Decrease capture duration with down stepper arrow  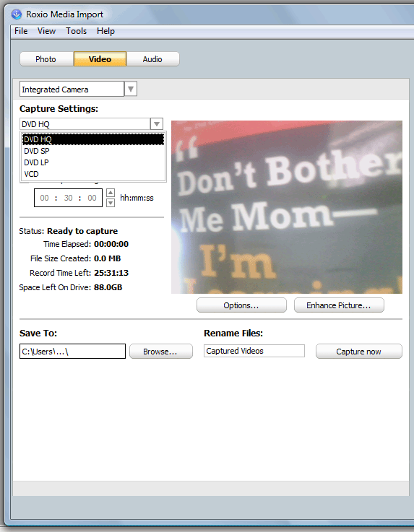pos(111,203)
